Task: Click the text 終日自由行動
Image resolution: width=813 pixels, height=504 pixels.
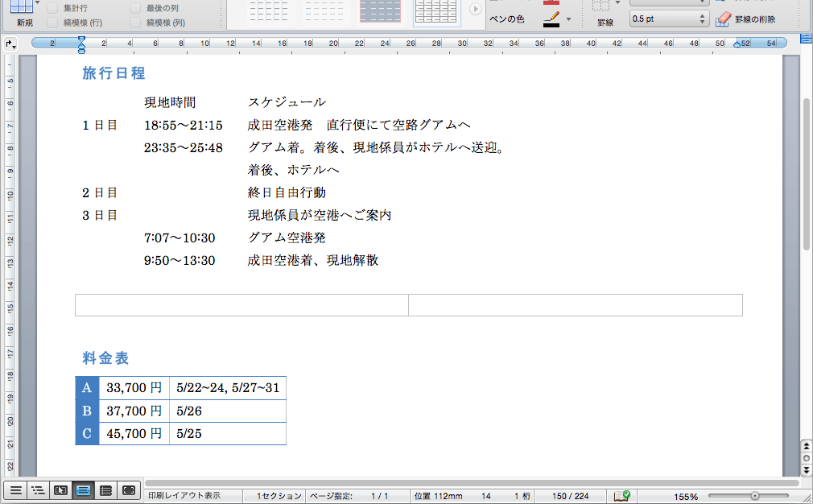Action: point(287,192)
